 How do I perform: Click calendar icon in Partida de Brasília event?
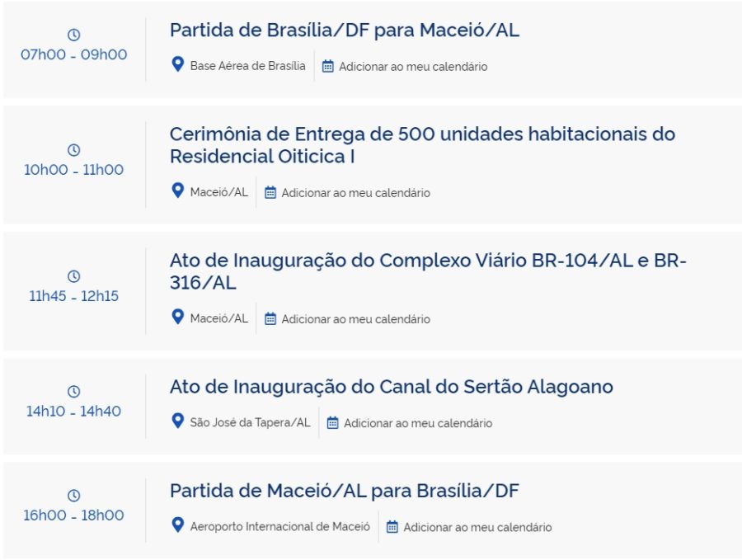coord(327,66)
